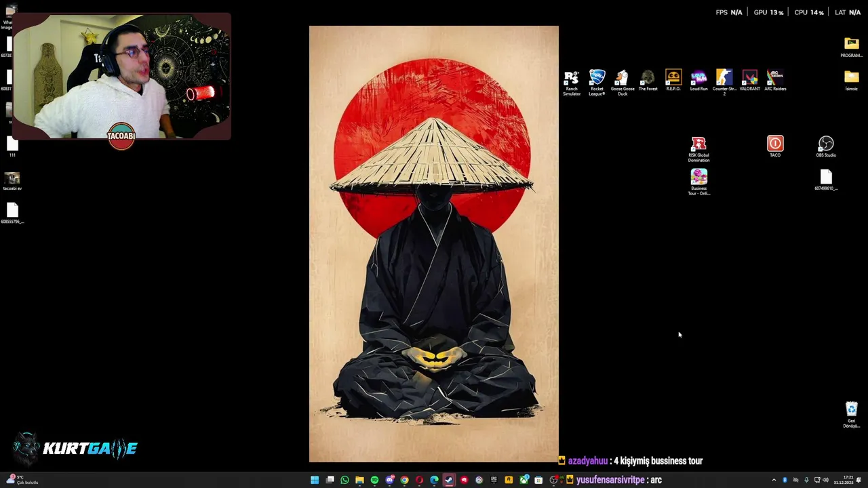Open File Explorer in the taskbar
The height and width of the screenshot is (488, 868).
coord(359,480)
